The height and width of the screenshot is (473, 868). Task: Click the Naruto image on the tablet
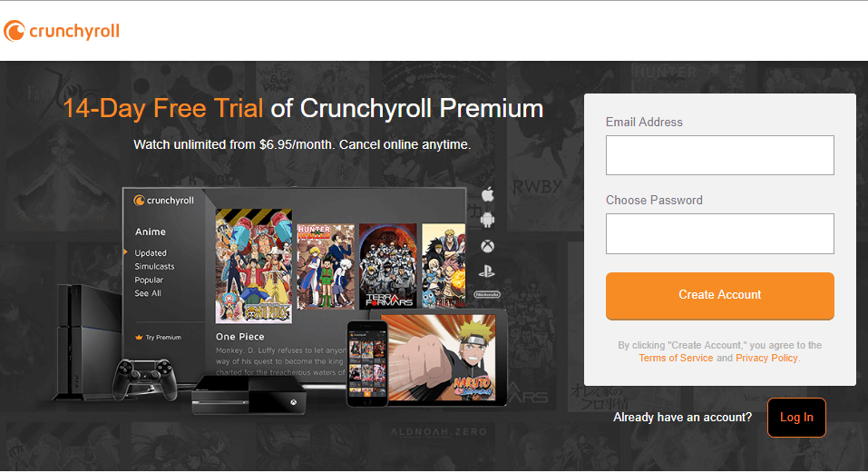(x=442, y=358)
